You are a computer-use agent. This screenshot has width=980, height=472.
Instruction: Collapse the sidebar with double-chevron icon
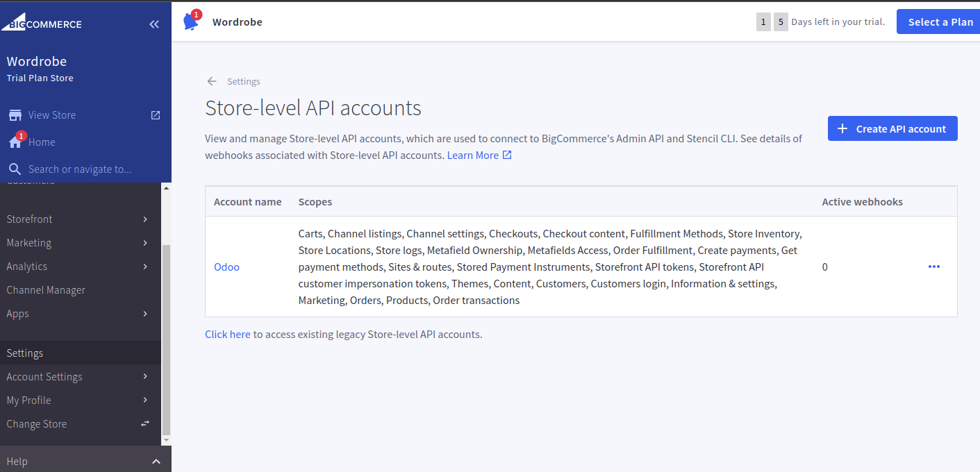click(x=154, y=24)
